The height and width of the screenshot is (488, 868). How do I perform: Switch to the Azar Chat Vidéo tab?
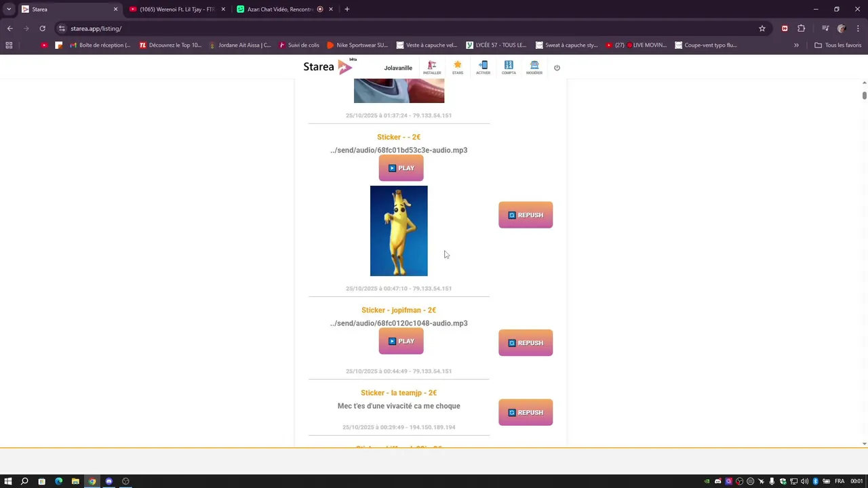tap(278, 9)
